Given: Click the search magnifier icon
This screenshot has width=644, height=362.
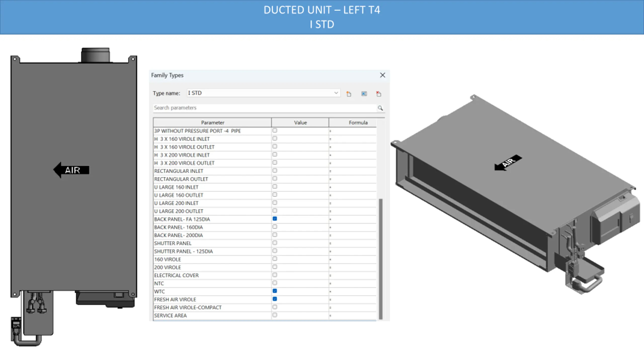Looking at the screenshot, I should 380,108.
